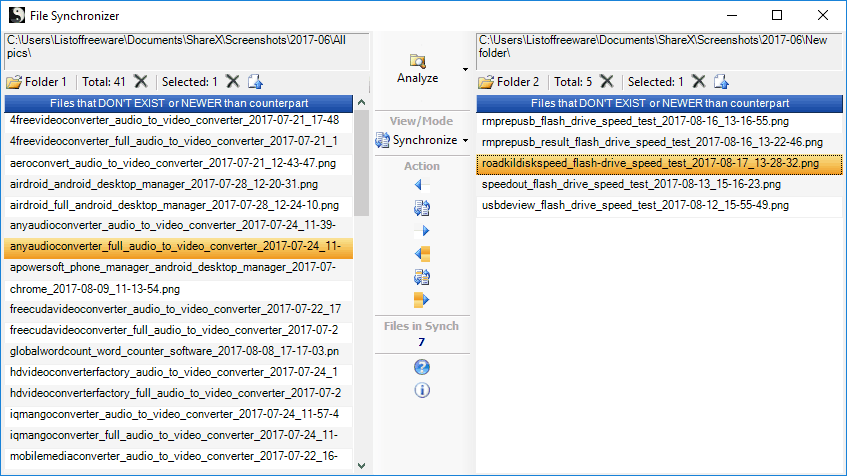Click Folder 2 export selected file icon
Image resolution: width=847 pixels, height=476 pixels.
(721, 82)
